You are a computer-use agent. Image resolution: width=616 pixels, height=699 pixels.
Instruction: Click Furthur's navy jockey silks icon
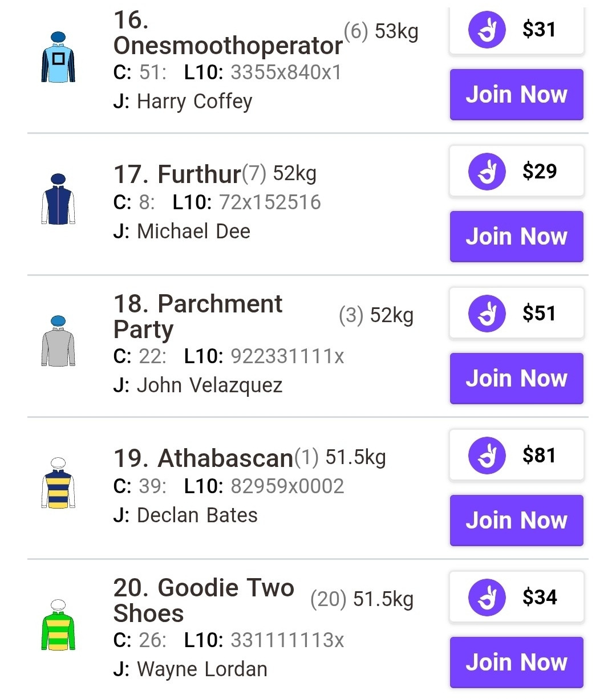coord(58,200)
